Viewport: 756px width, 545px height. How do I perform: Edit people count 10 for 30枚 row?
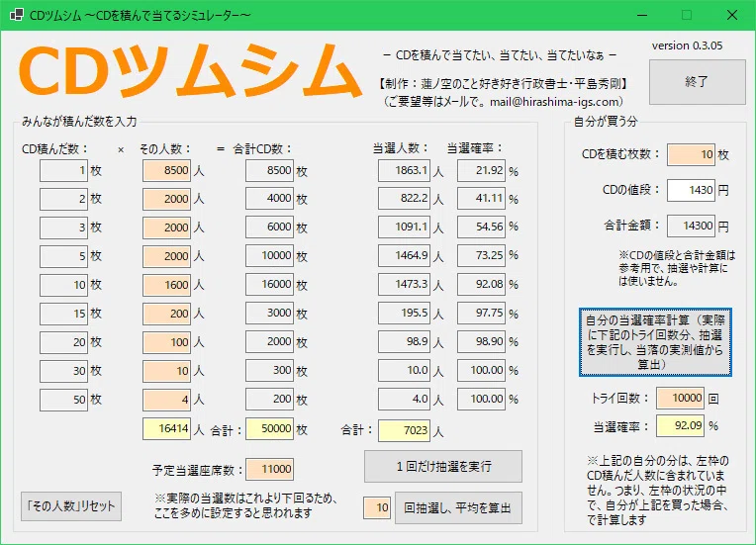pos(166,371)
